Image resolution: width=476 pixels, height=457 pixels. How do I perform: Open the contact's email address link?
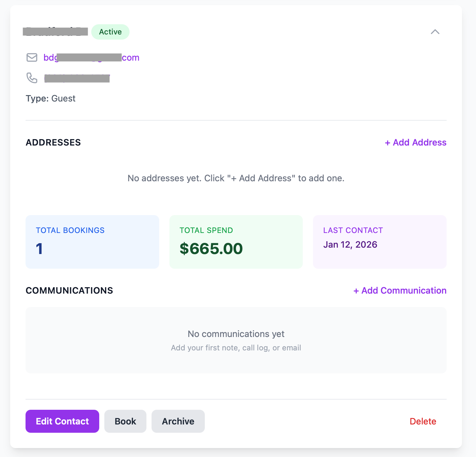point(91,58)
